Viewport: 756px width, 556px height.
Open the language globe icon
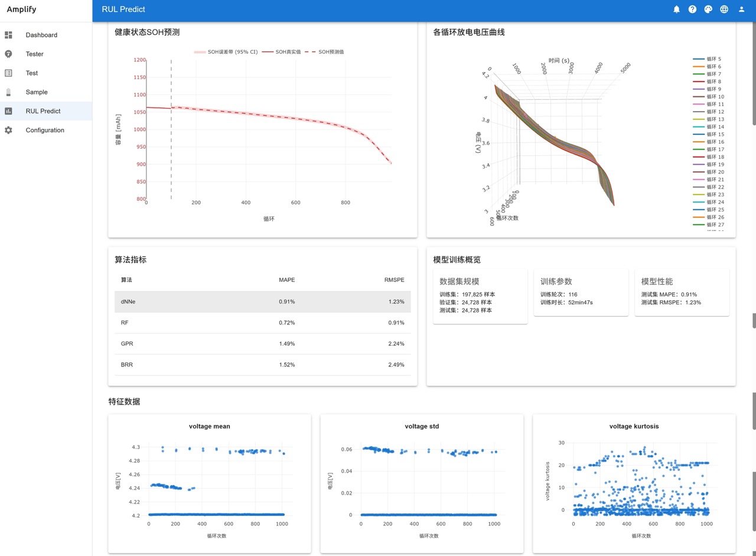coord(725,9)
